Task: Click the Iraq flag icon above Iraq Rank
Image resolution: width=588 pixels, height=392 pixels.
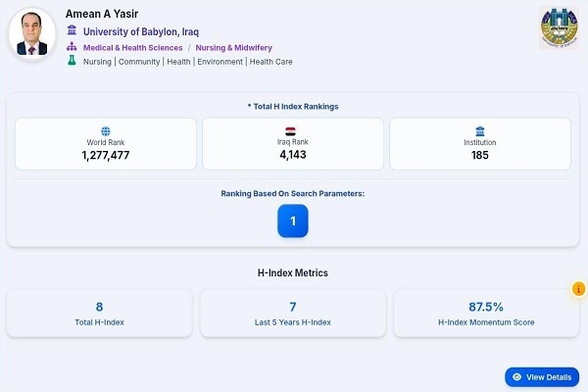Action: click(290, 131)
